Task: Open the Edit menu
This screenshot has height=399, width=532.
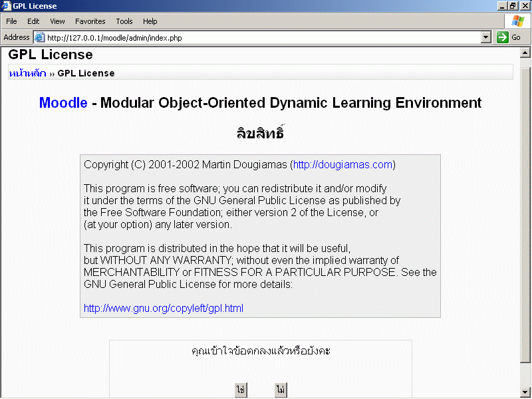Action: click(33, 21)
